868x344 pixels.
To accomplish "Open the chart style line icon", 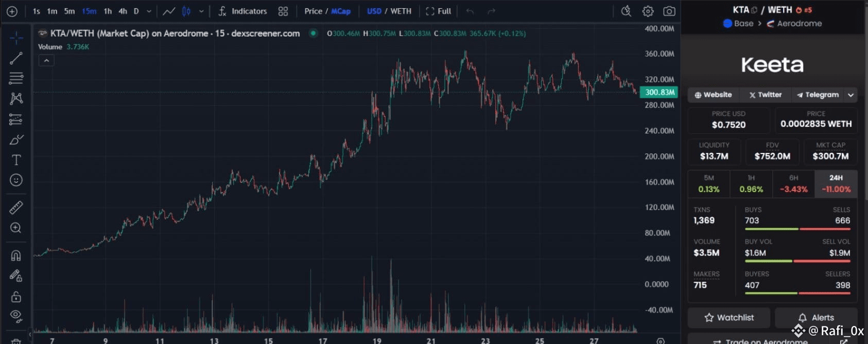I will (x=169, y=11).
